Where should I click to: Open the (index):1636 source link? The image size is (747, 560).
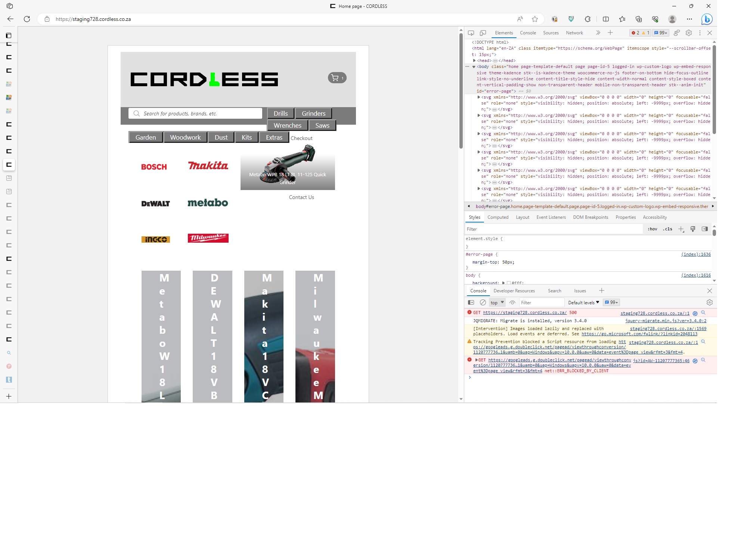[696, 254]
